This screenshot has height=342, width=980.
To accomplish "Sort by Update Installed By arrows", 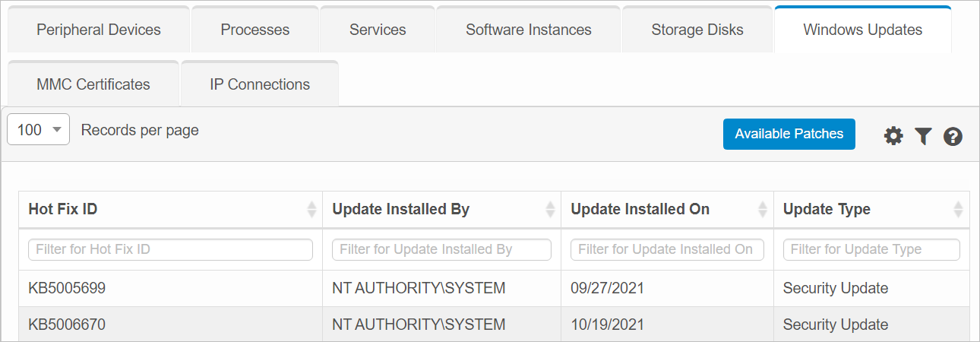I will coord(550,209).
